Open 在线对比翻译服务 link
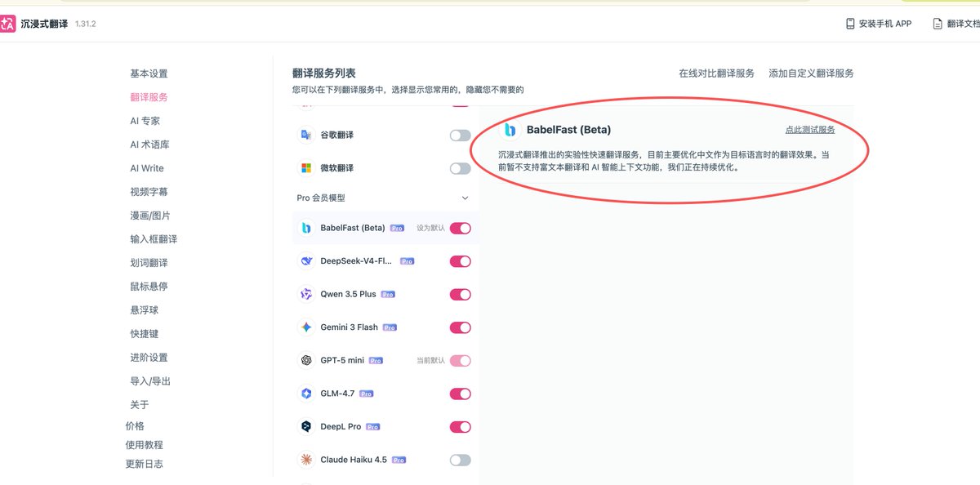This screenshot has height=485, width=980. 717,73
